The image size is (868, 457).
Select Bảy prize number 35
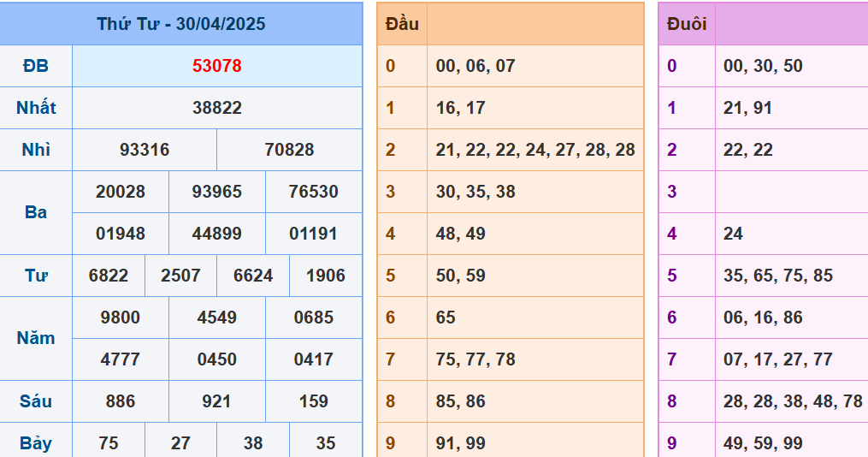(x=326, y=443)
